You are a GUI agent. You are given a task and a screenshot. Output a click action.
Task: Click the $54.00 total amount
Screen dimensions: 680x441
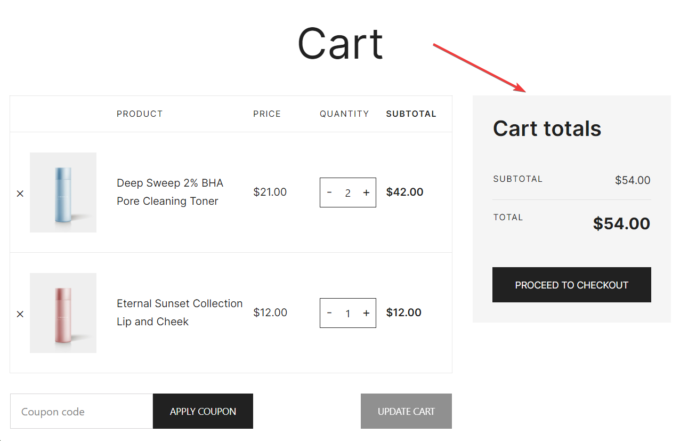pyautogui.click(x=621, y=224)
